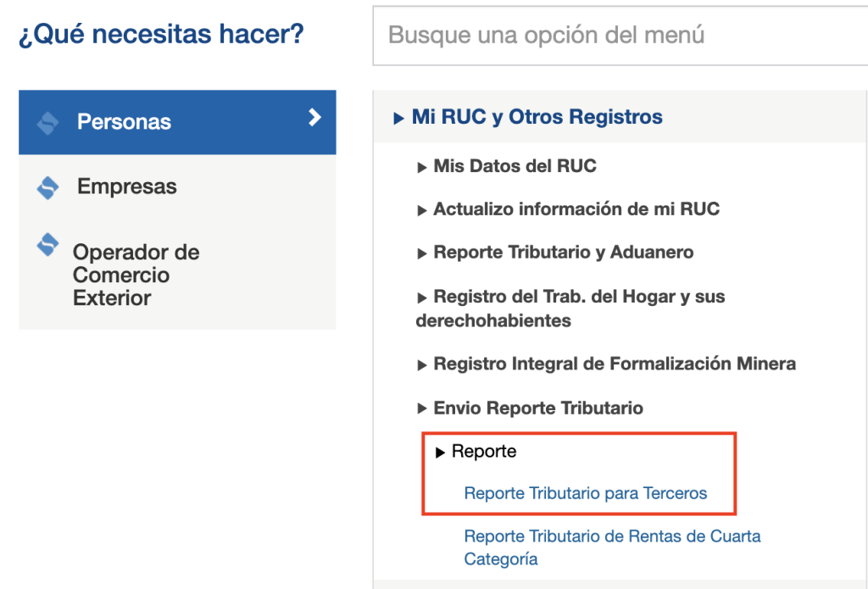Open Reporte Tributario de Rentas de Cuarta Categoría

tap(612, 536)
